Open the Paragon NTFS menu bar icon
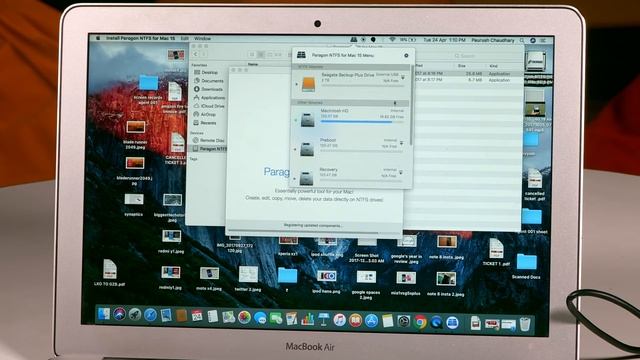 click(x=353, y=40)
